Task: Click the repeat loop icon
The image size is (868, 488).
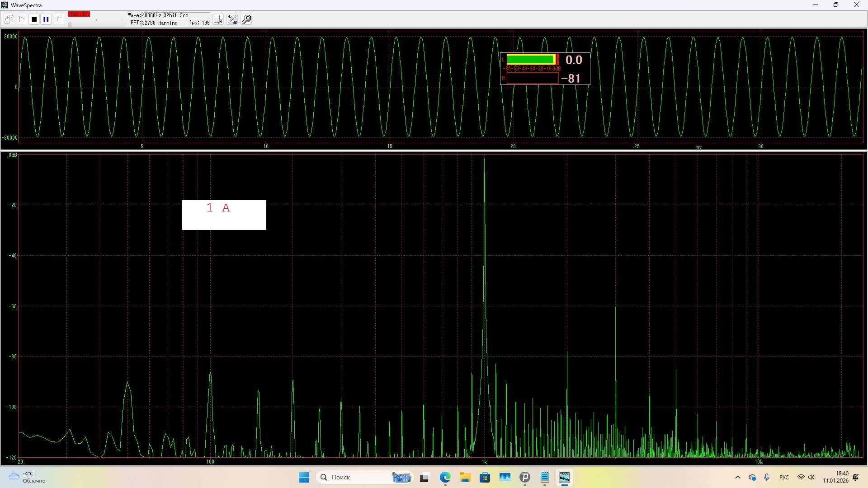Action: [59, 19]
